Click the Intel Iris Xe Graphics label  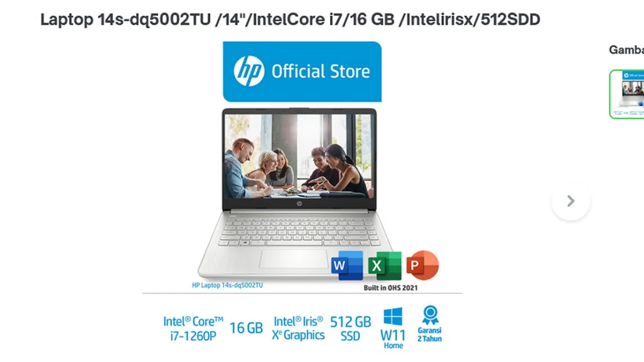coord(298,328)
